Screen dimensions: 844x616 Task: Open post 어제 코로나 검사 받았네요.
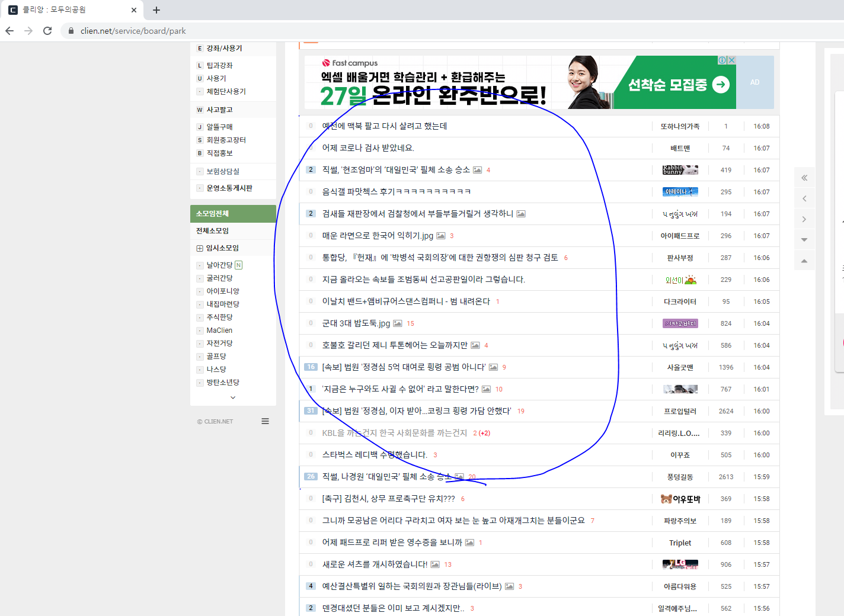[x=368, y=148]
